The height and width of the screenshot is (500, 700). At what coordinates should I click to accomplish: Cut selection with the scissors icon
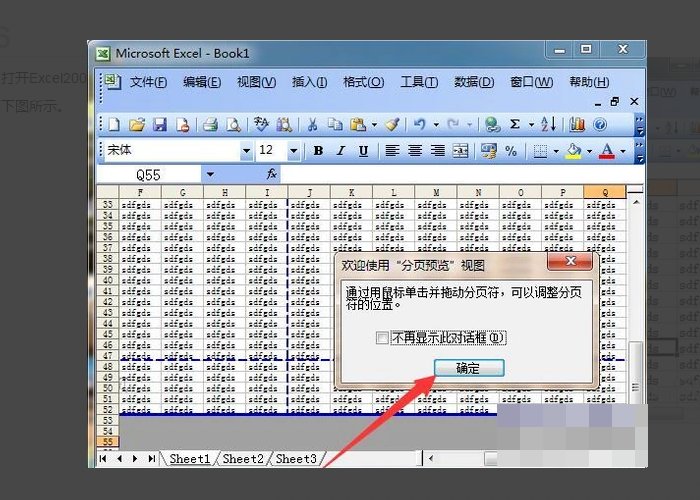(x=312, y=125)
